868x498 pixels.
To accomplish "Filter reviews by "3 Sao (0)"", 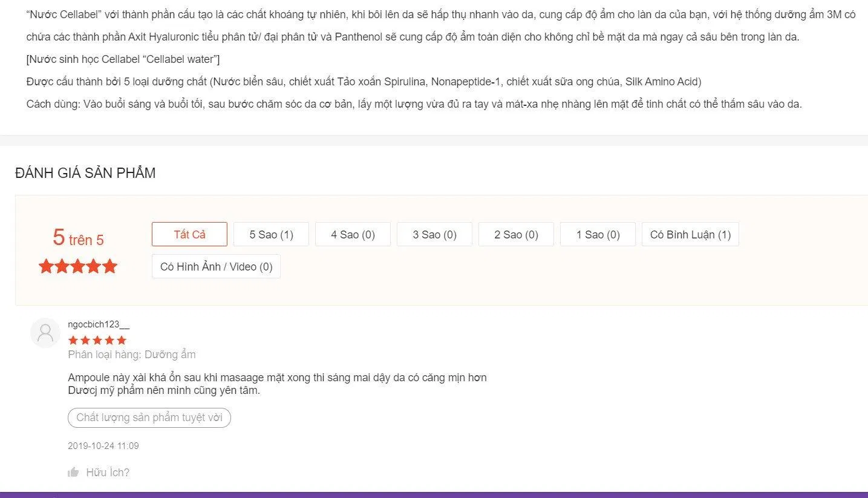I will pyautogui.click(x=434, y=234).
